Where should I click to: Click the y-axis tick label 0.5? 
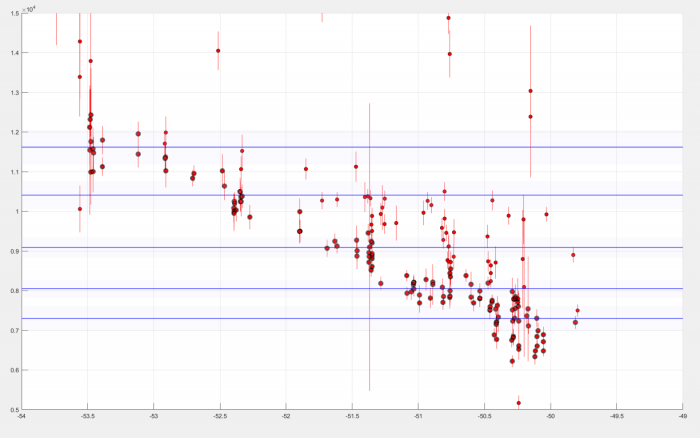pyautogui.click(x=12, y=409)
